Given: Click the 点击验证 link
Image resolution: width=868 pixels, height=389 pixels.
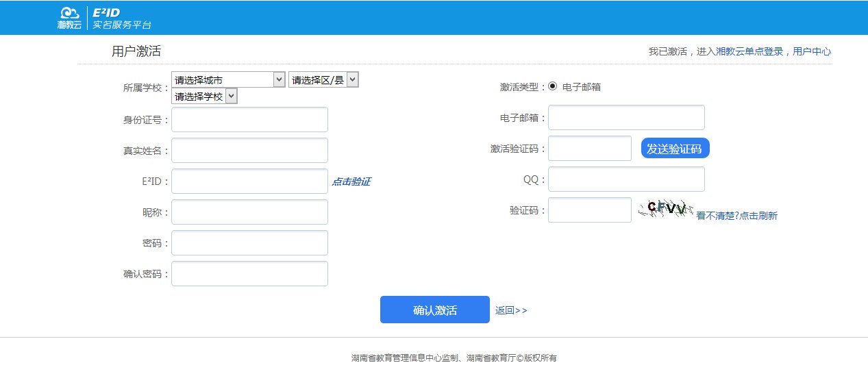Looking at the screenshot, I should click(x=351, y=181).
